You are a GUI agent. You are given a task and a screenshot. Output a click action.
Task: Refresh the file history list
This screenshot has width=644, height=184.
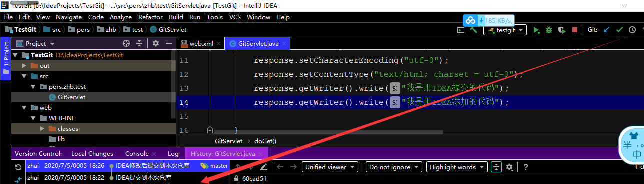[x=18, y=167]
